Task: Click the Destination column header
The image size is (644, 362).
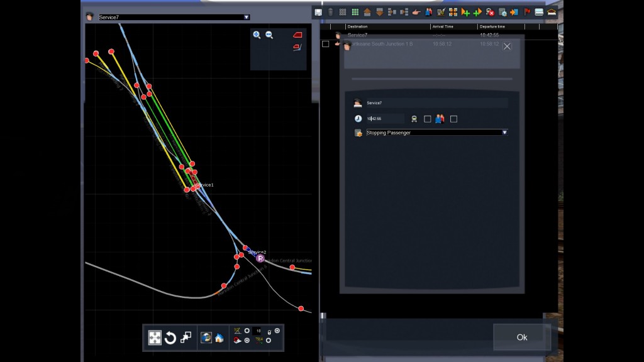Action: [x=357, y=26]
